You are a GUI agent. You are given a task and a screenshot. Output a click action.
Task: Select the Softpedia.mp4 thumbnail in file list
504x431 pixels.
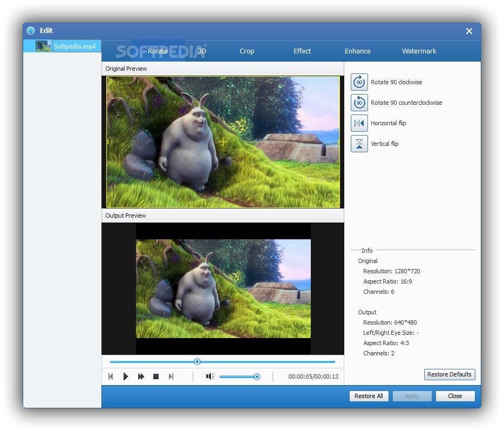pos(43,46)
